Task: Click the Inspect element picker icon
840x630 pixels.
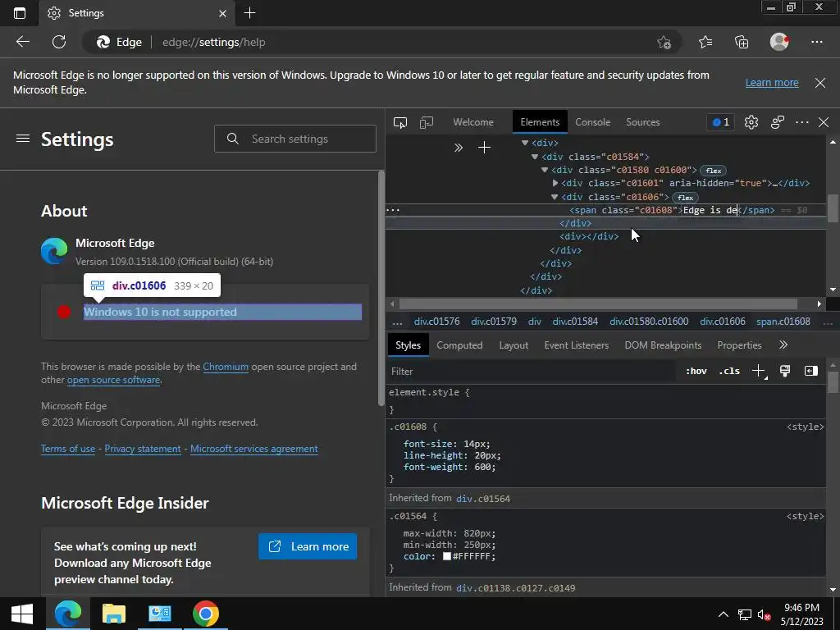Action: [x=400, y=122]
